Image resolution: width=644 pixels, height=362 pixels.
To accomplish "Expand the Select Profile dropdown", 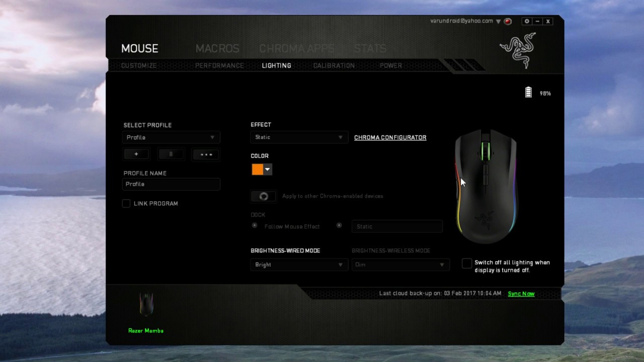I will click(171, 137).
